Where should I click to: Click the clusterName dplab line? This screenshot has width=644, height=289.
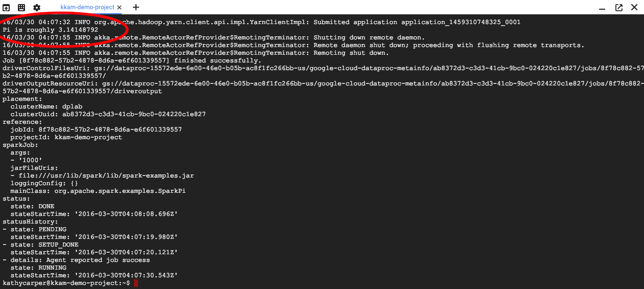pyautogui.click(x=47, y=106)
